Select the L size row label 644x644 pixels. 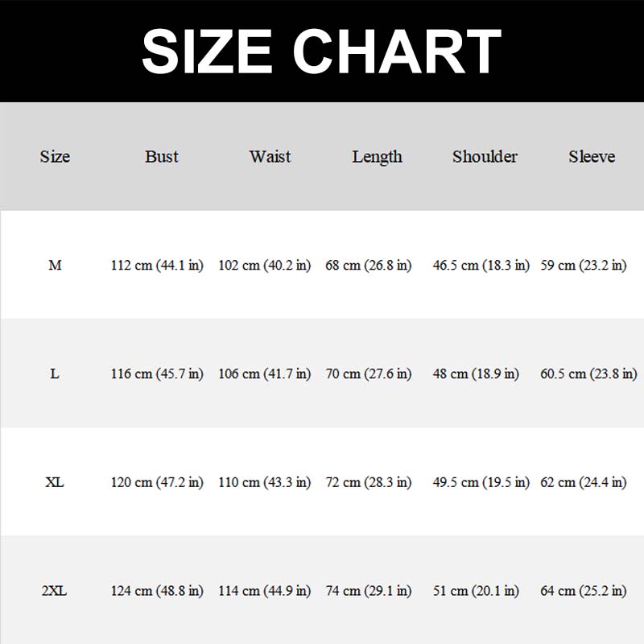tap(55, 374)
